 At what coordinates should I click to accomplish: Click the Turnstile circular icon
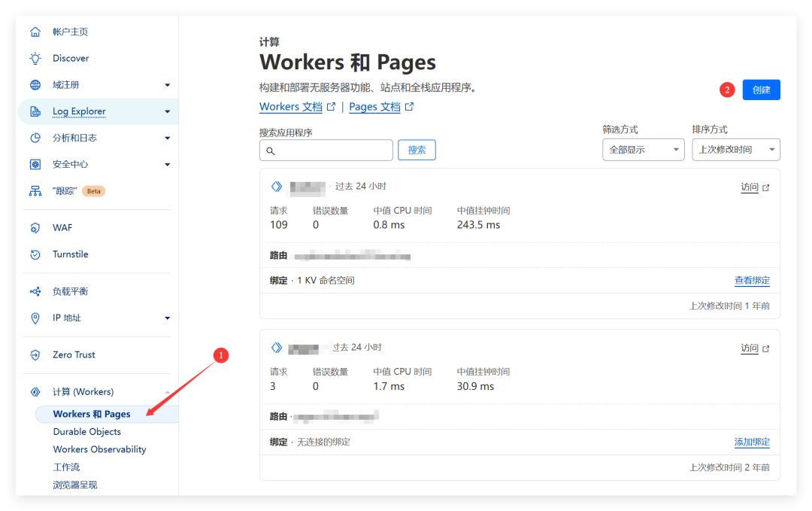click(35, 254)
